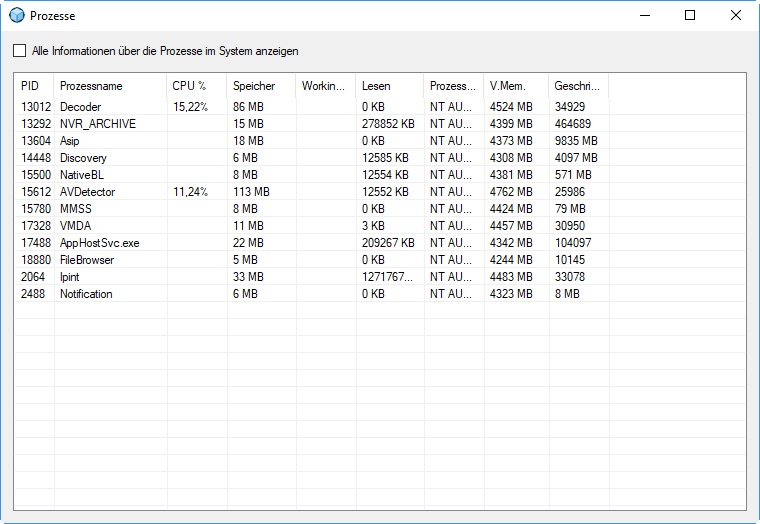Click the CPU % column header
The image size is (760, 524).
pyautogui.click(x=189, y=86)
